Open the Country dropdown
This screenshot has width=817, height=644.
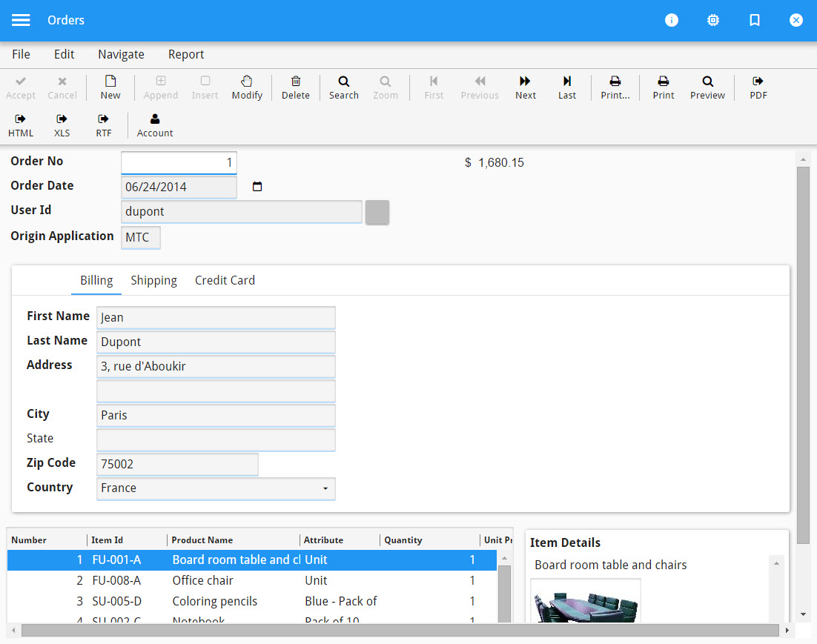[325, 489]
